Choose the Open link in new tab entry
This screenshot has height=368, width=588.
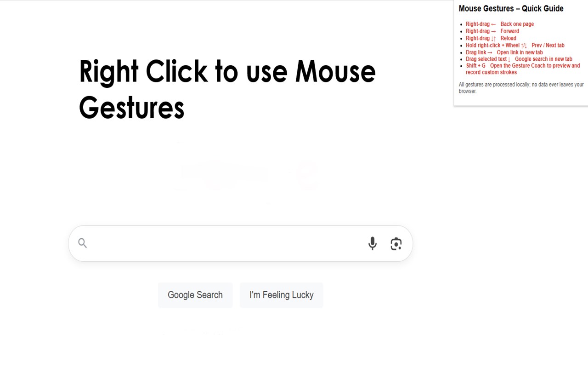point(520,52)
